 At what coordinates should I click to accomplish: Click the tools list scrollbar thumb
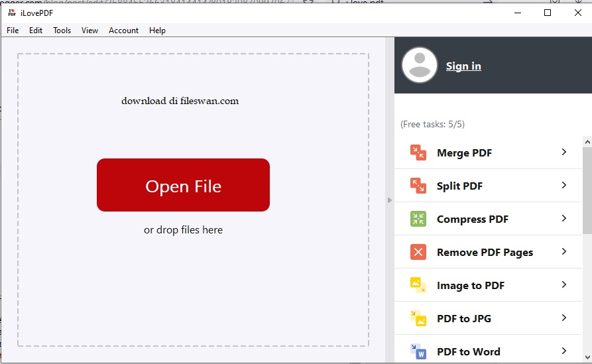point(587,191)
